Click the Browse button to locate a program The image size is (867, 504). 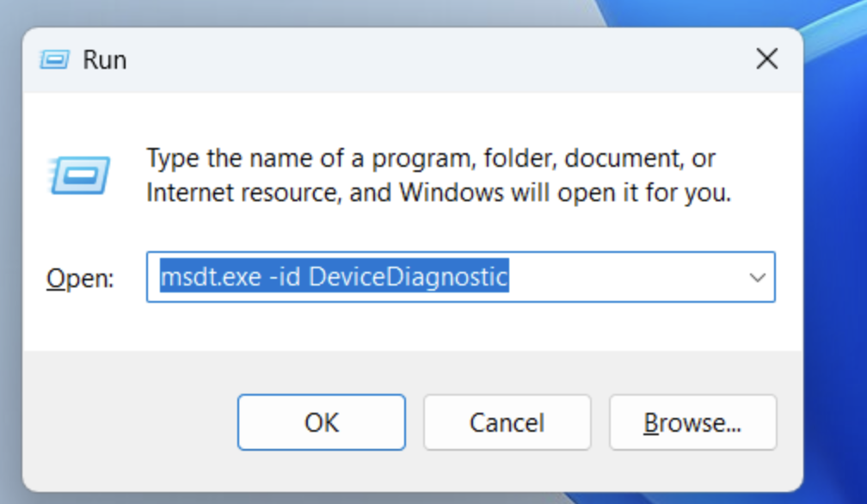692,422
